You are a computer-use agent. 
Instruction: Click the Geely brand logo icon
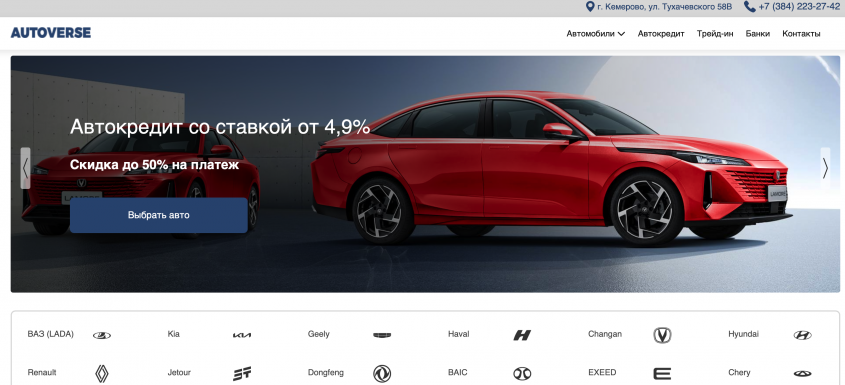[x=382, y=335]
